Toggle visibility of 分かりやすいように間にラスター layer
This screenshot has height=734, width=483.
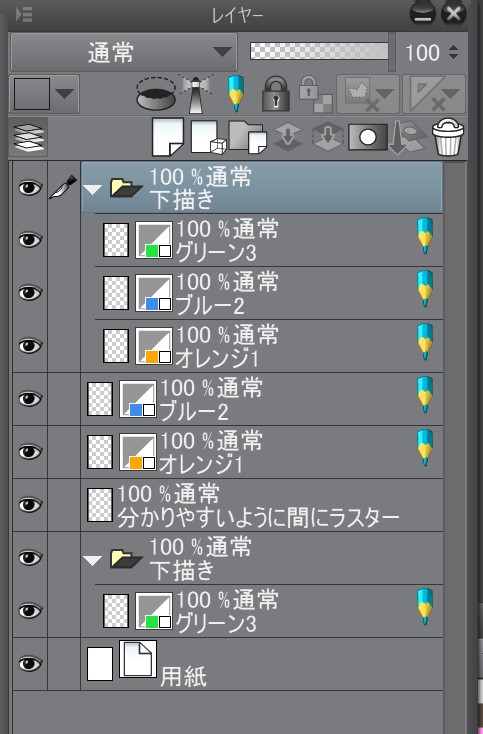[29, 505]
